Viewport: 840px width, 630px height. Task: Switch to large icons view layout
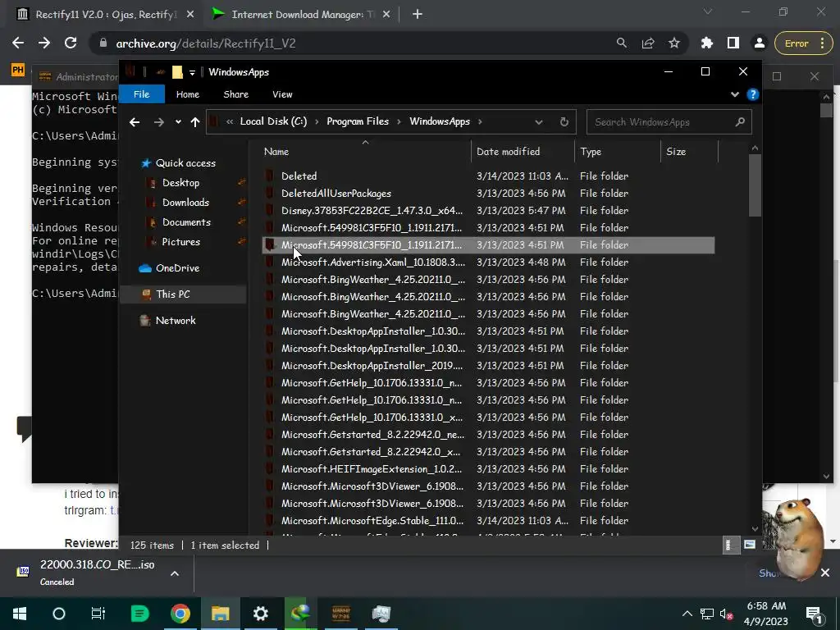pyautogui.click(x=750, y=546)
